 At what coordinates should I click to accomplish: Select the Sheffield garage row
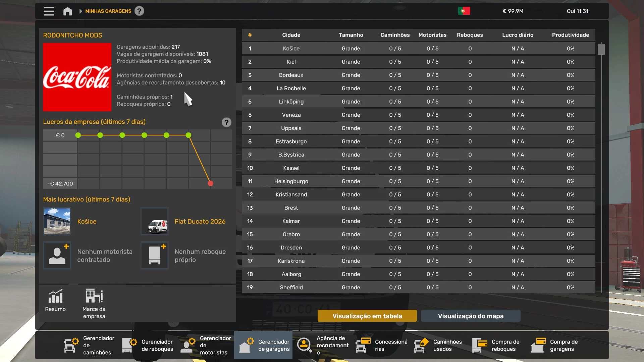[418, 287]
